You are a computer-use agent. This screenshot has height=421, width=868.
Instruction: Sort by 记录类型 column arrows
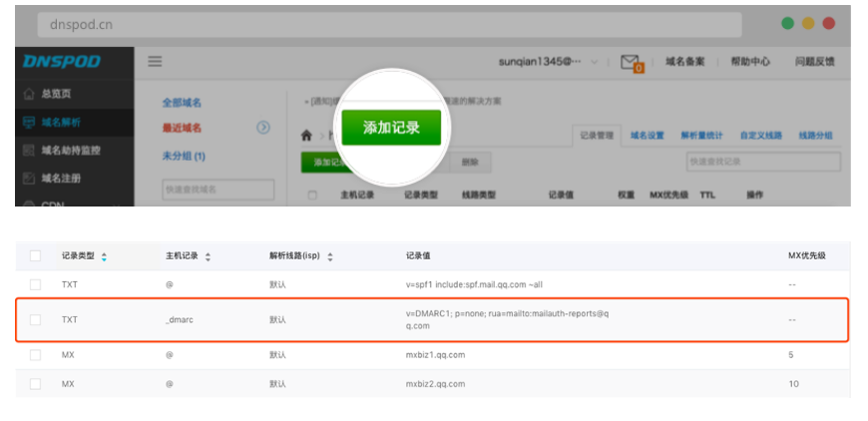click(x=104, y=257)
